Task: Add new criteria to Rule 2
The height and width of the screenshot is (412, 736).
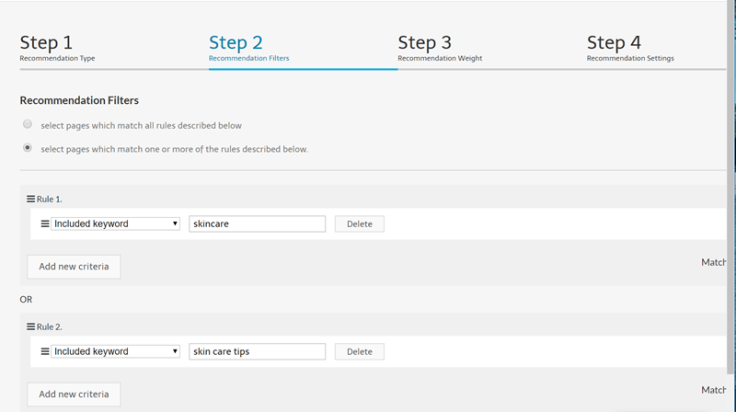Action: [74, 394]
